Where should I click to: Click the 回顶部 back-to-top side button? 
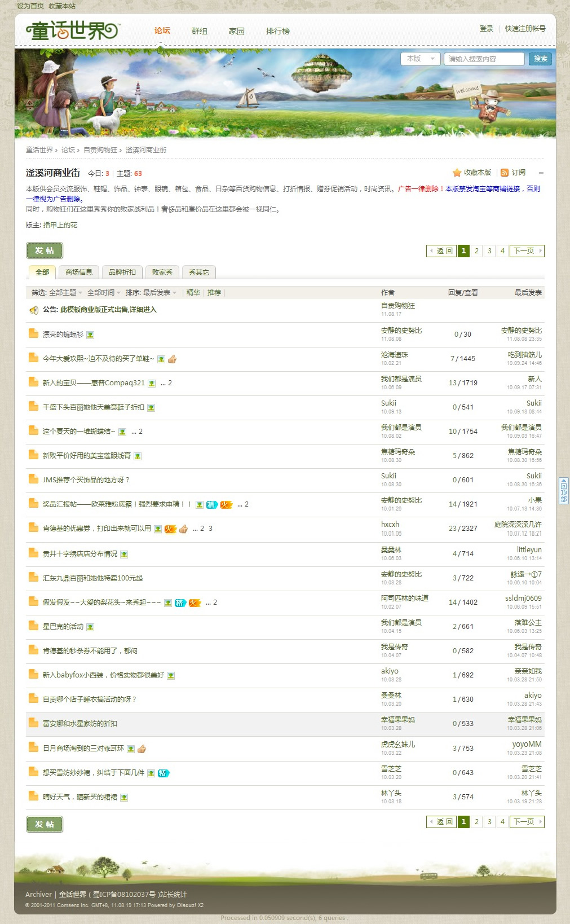coord(563,491)
